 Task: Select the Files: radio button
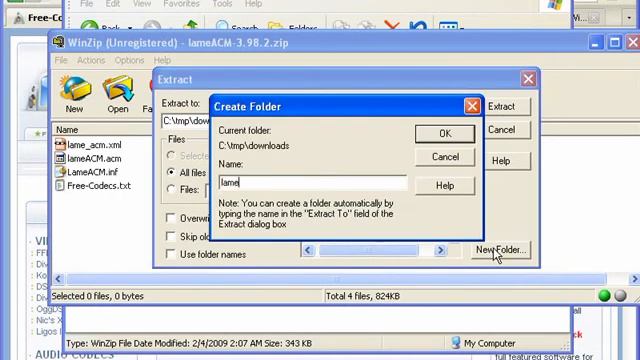point(171,189)
